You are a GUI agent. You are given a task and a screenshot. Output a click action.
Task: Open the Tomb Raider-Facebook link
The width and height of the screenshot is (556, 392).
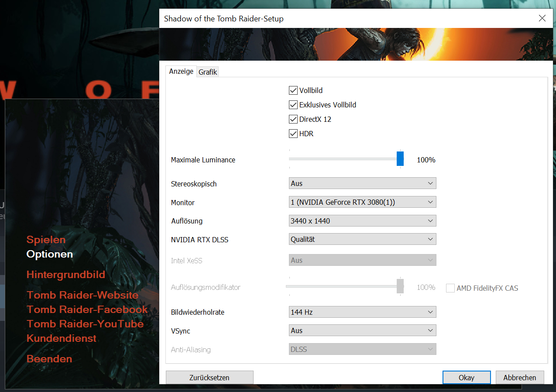[87, 309]
